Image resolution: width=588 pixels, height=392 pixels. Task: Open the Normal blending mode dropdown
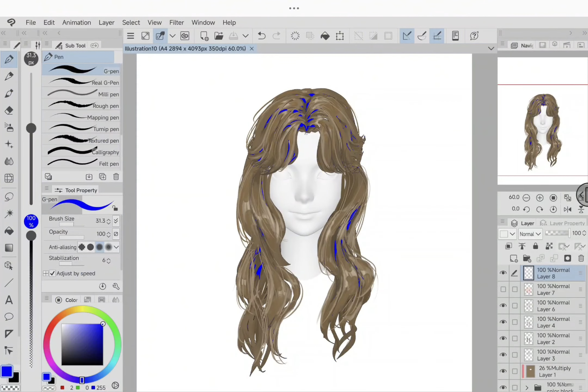(x=530, y=234)
